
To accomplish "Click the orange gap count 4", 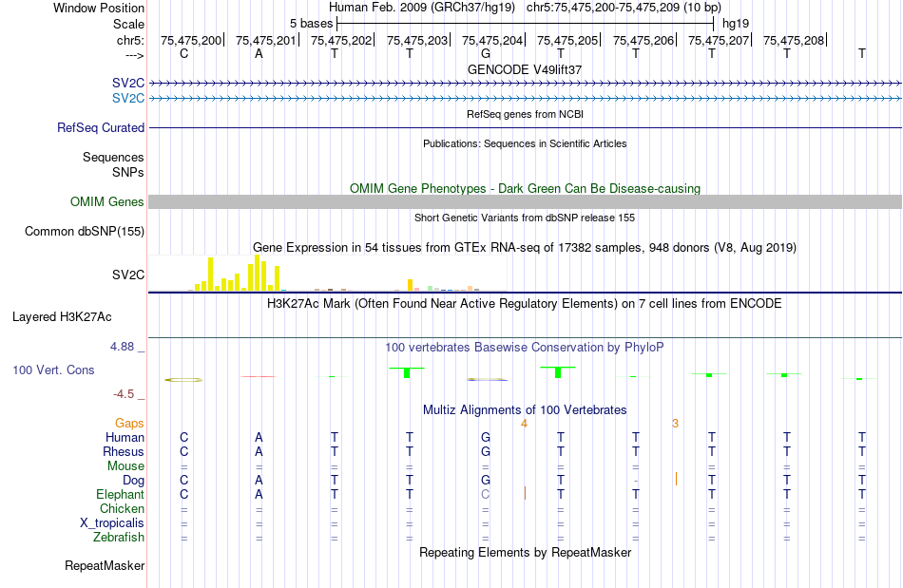I will click(524, 424).
